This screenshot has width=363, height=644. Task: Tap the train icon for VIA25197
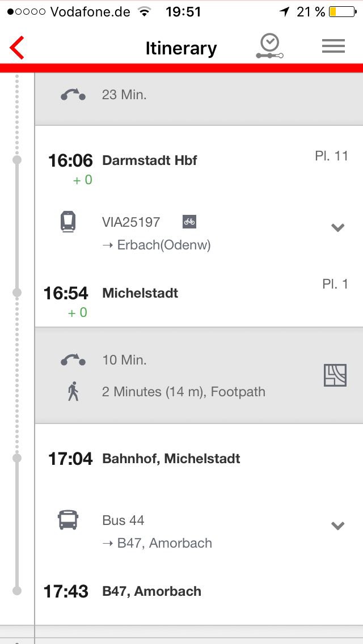[68, 222]
